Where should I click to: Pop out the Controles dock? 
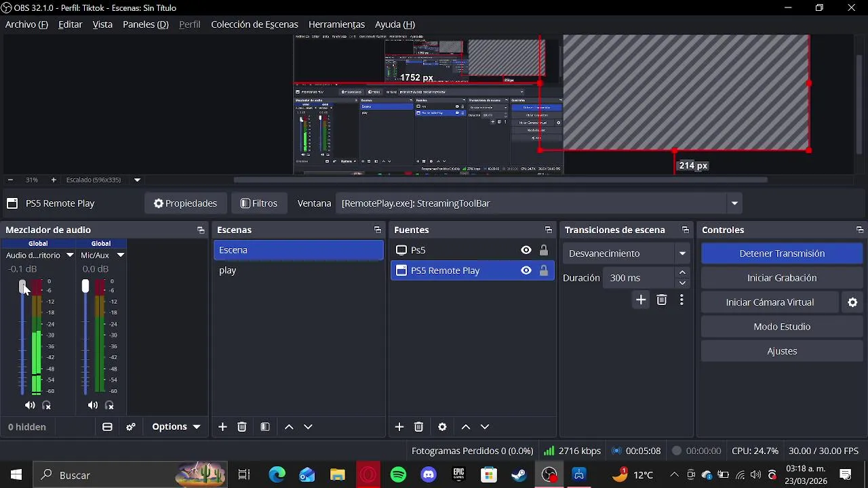tap(860, 230)
